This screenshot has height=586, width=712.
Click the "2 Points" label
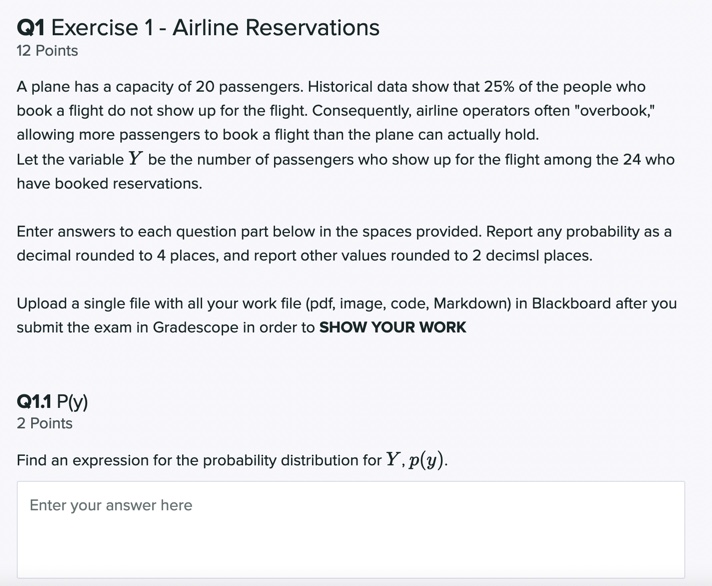point(44,424)
